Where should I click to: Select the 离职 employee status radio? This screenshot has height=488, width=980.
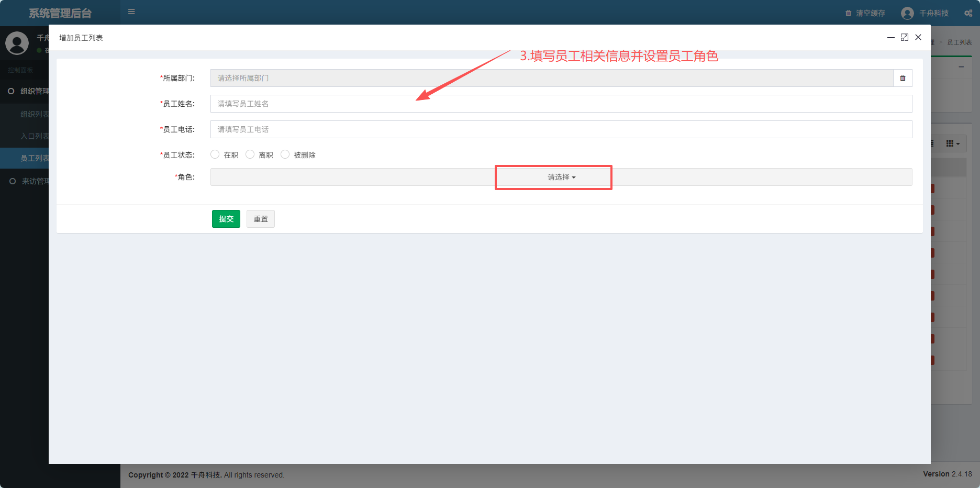pos(250,154)
